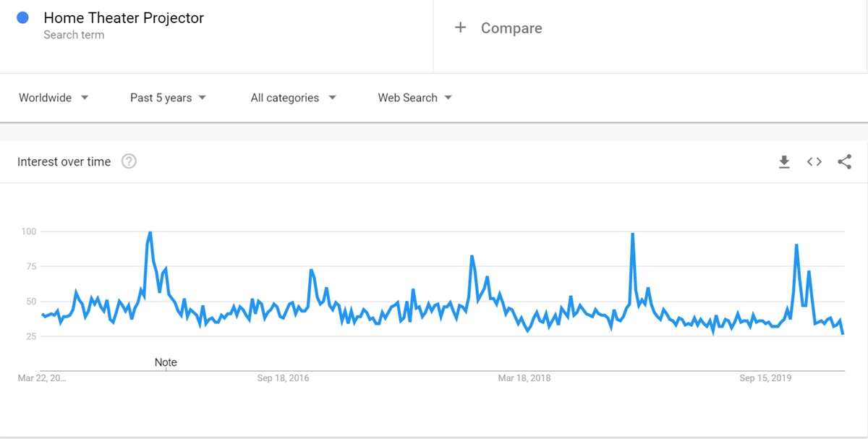This screenshot has height=439, width=868.
Task: Select the Mar 18, 2018 axis label
Action: pyautogui.click(x=524, y=378)
